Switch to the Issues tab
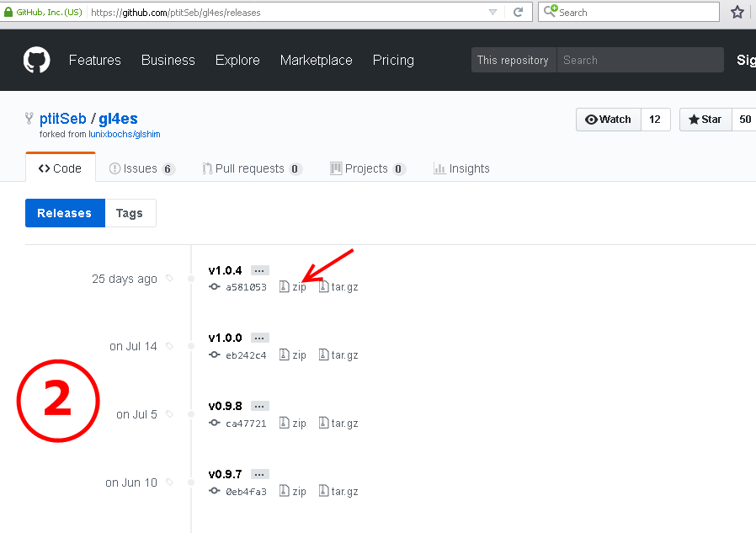Screen dimensions: 756x533 coord(142,168)
